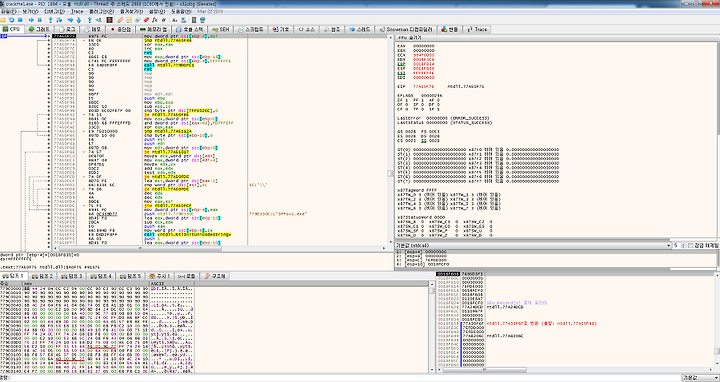720x382 pixels.
Task: Open the Patches bandage icon
Action: click(x=120, y=20)
